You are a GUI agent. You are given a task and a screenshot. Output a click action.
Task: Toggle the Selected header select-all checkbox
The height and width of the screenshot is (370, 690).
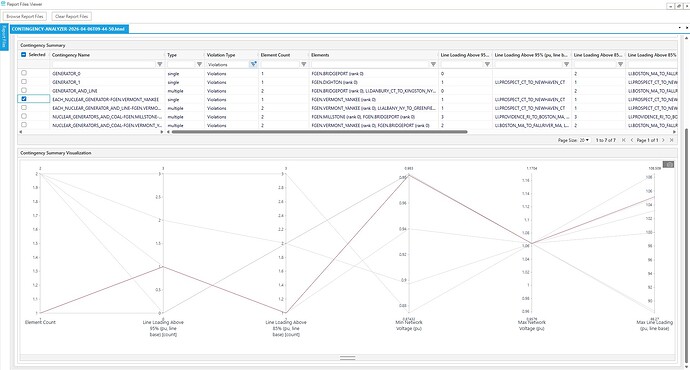(x=24, y=55)
